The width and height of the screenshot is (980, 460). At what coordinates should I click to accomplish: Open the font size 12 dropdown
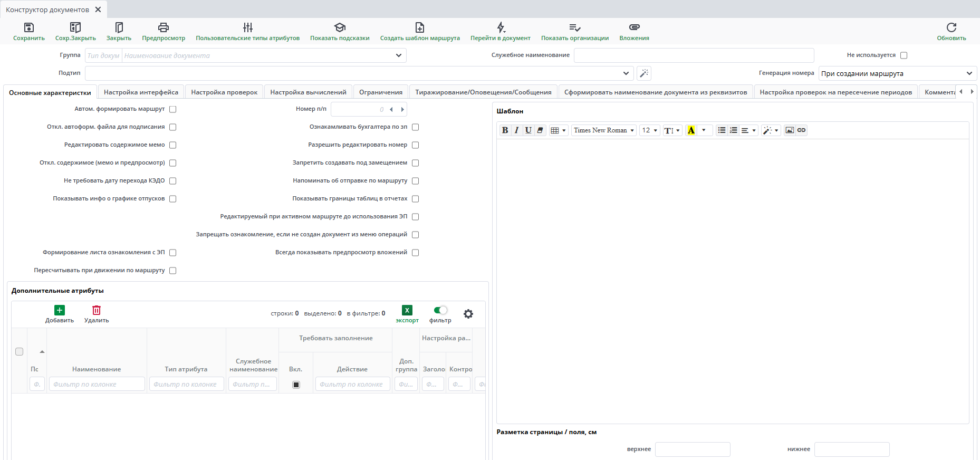649,130
